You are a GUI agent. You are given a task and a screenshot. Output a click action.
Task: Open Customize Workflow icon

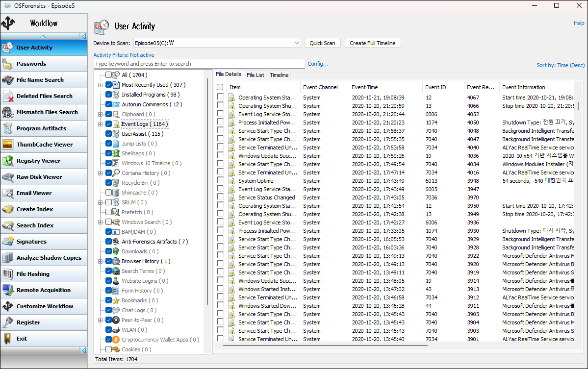point(7,306)
